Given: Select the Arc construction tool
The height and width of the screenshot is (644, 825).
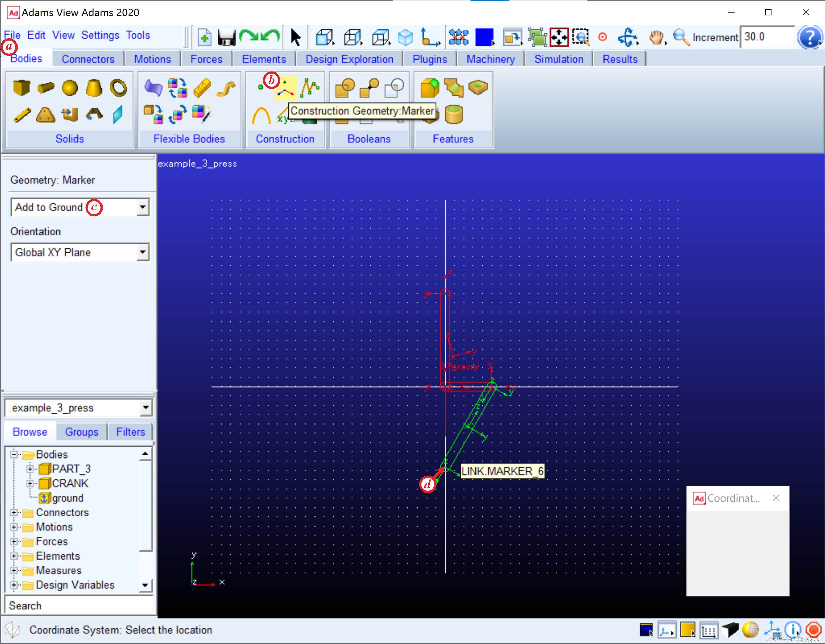Looking at the screenshot, I should coord(261,115).
